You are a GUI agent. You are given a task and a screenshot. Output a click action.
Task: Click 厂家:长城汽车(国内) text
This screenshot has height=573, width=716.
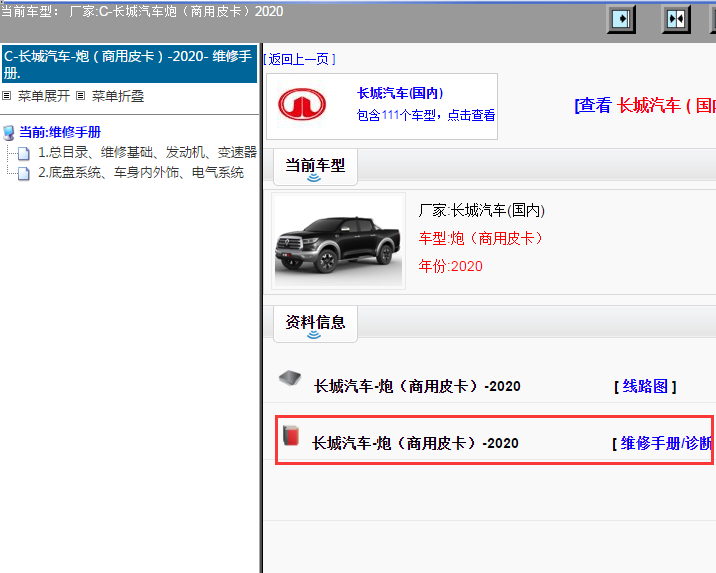482,210
